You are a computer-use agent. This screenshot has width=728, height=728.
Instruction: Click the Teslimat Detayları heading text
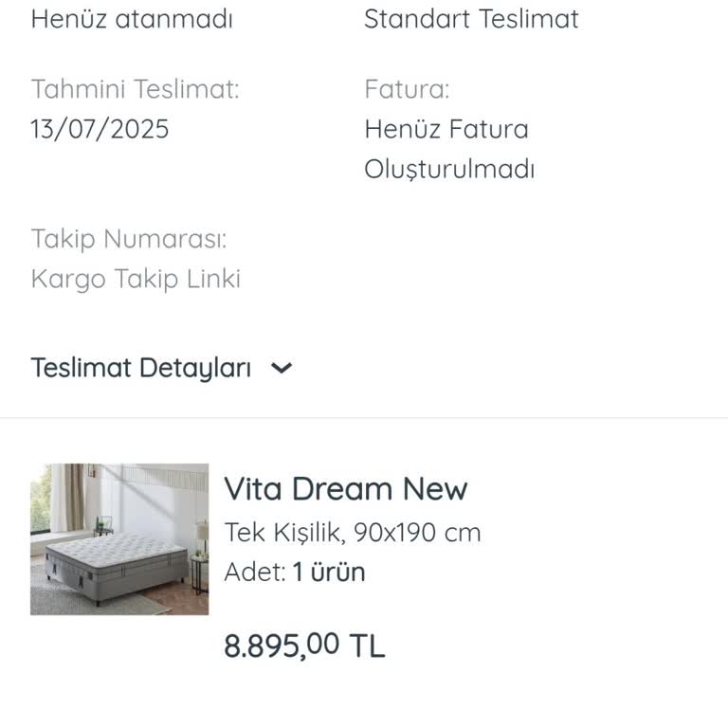(140, 368)
